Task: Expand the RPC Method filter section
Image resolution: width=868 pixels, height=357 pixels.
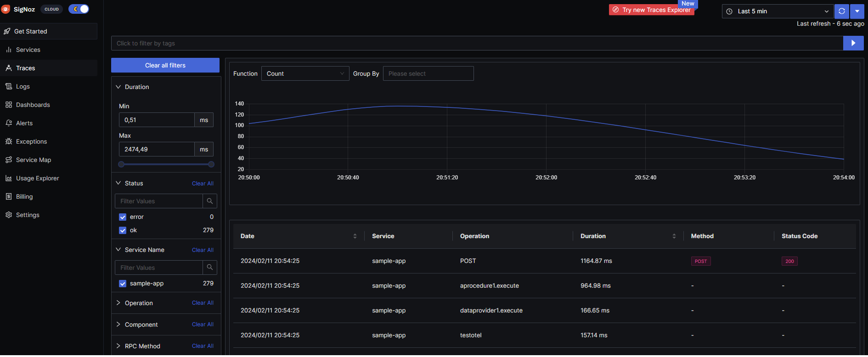Action: [118, 346]
